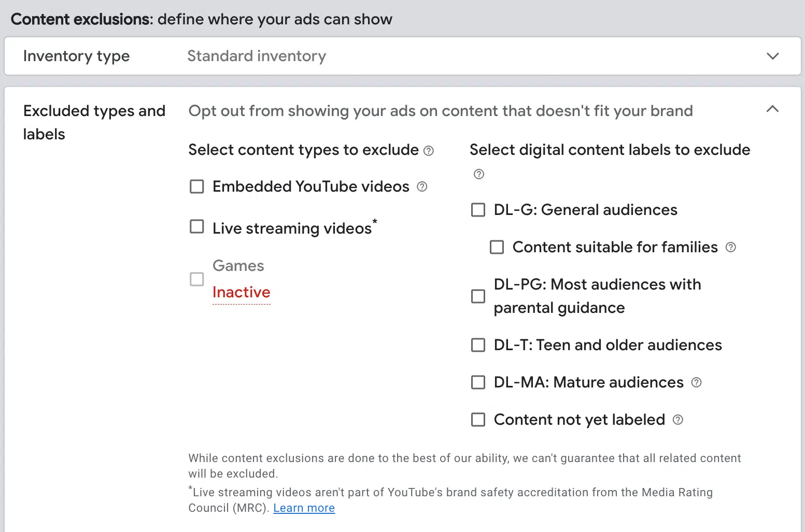805x532 pixels.
Task: Enable Live streaming videos exclusion checkbox
Action: (197, 227)
